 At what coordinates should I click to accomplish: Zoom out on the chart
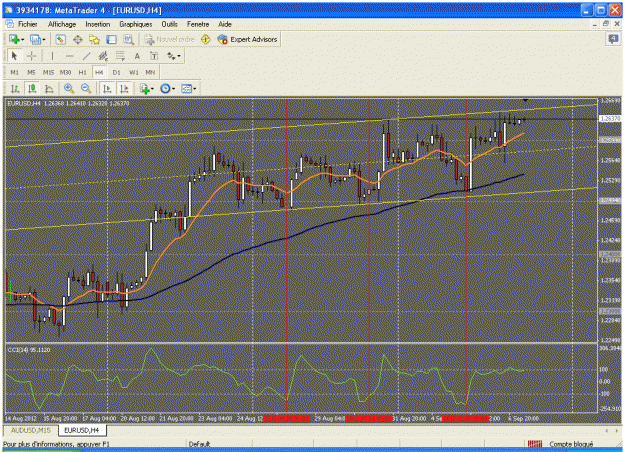pos(86,88)
